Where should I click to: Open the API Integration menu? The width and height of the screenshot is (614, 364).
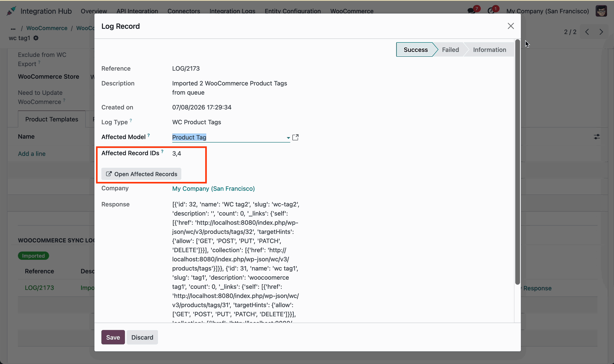[137, 11]
